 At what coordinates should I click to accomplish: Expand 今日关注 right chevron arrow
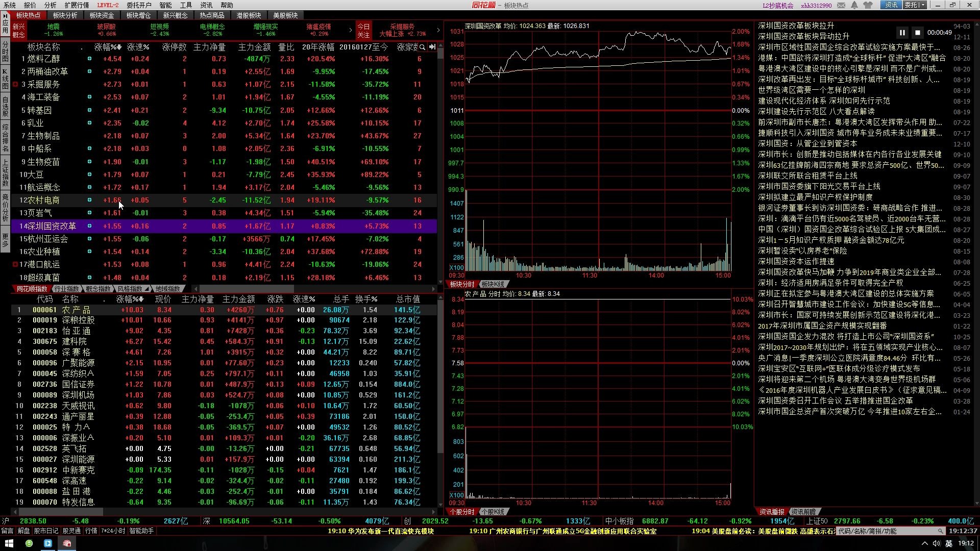438,30
